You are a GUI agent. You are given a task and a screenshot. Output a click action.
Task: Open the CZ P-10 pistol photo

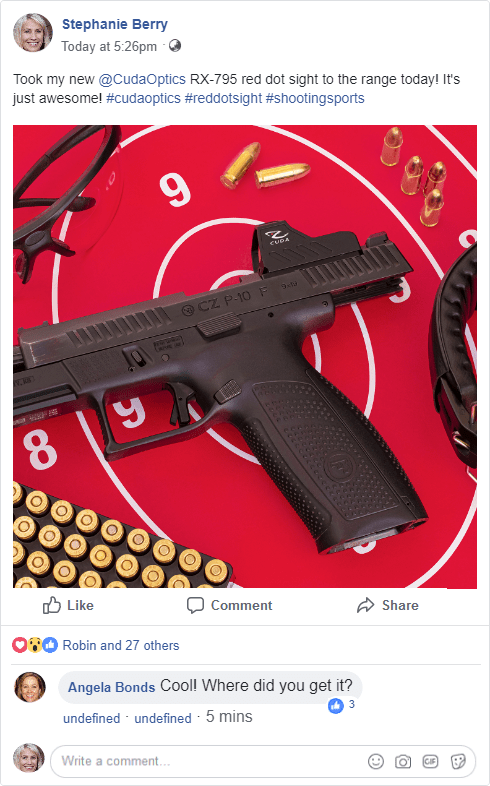245,356
